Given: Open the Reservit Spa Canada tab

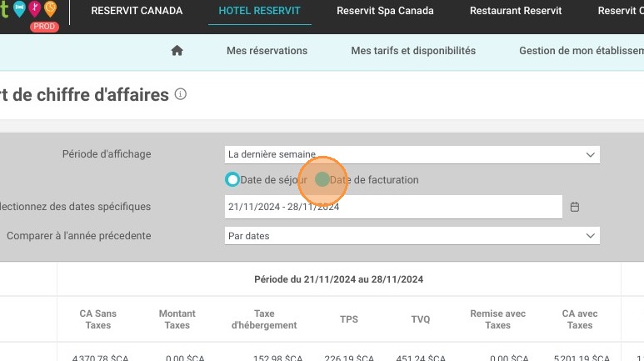Looking at the screenshot, I should [385, 11].
